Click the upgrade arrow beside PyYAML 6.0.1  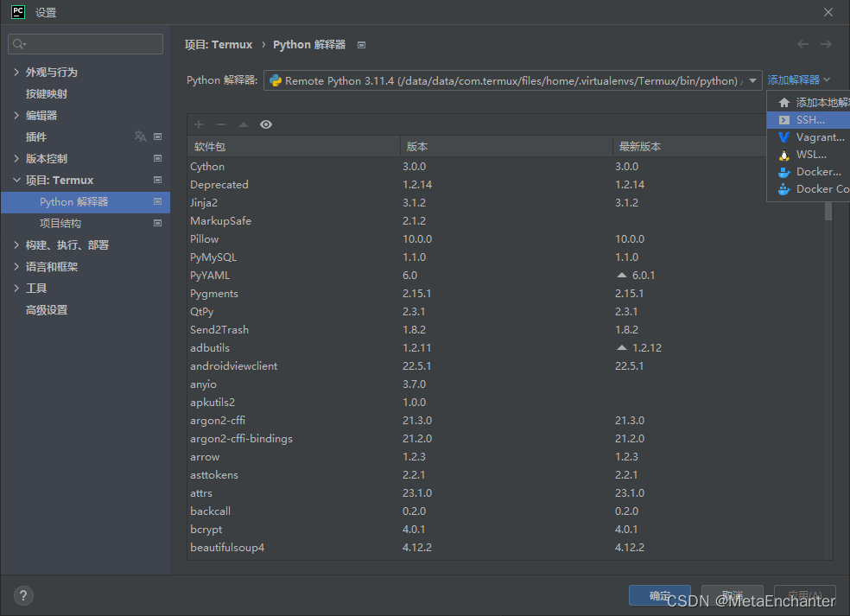click(622, 275)
